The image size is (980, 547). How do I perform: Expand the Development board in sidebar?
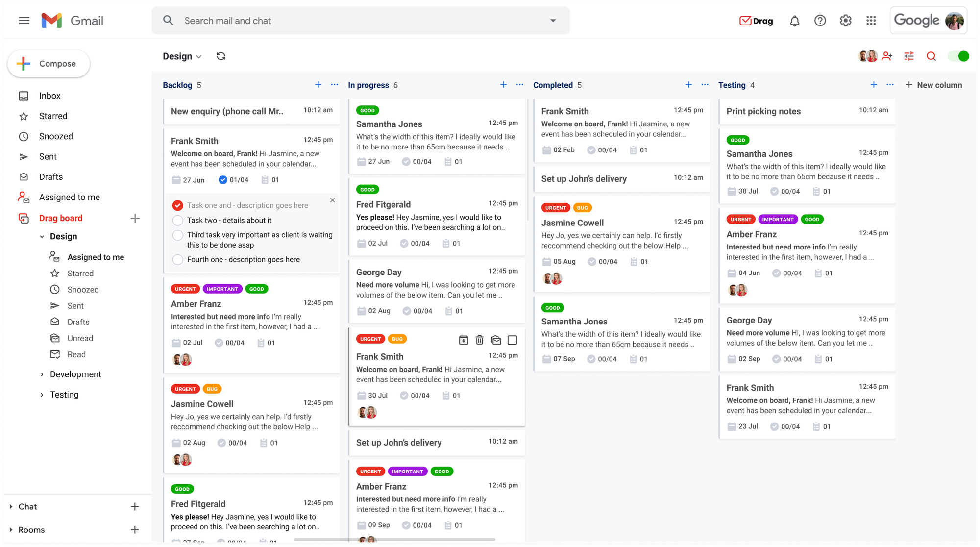click(42, 374)
